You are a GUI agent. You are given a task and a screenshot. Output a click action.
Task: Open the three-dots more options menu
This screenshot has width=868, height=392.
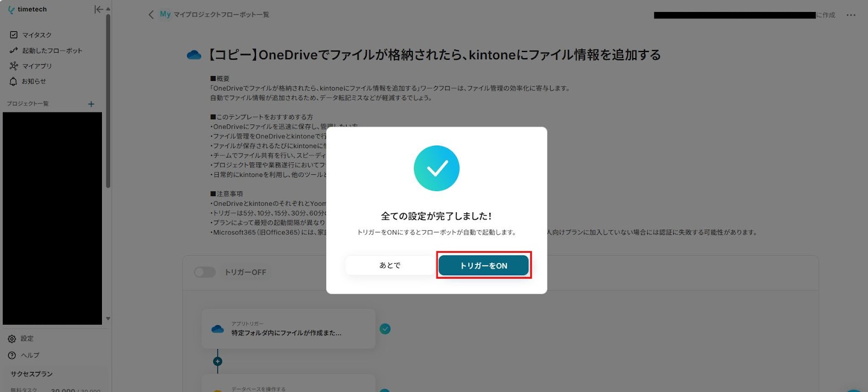click(x=851, y=15)
